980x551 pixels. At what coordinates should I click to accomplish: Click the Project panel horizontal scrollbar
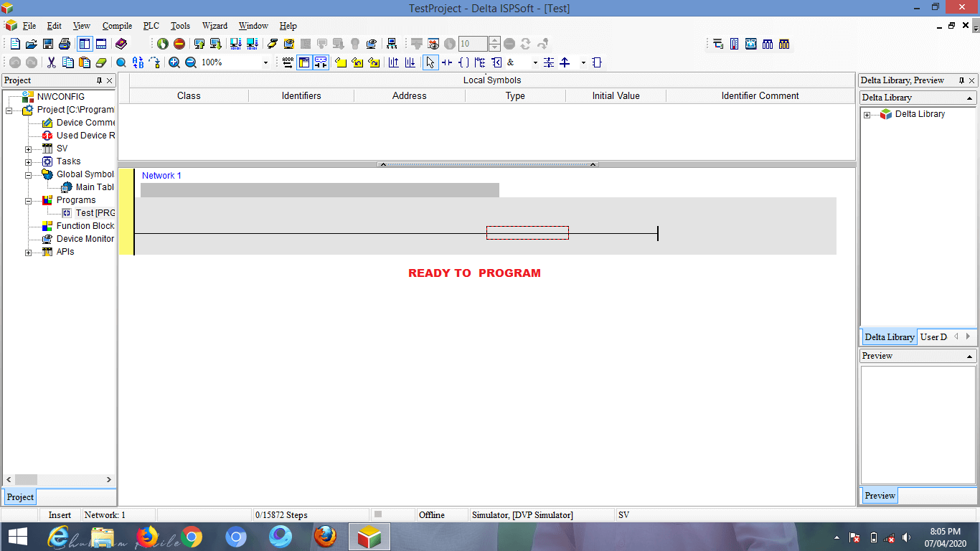pyautogui.click(x=60, y=479)
